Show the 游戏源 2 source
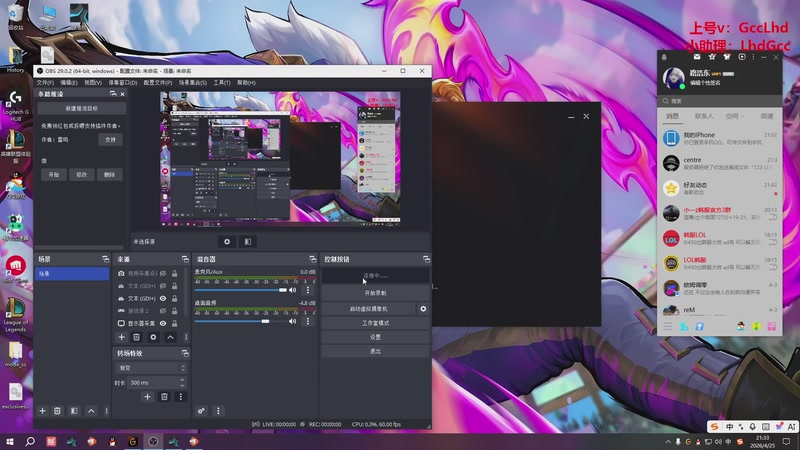 163,311
